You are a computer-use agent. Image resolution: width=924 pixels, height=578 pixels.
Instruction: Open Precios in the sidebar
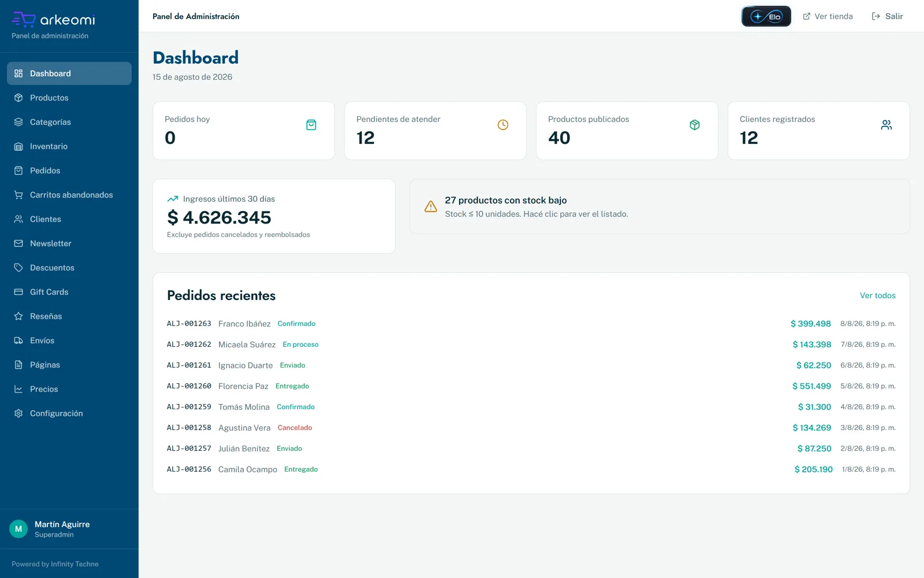coord(69,389)
